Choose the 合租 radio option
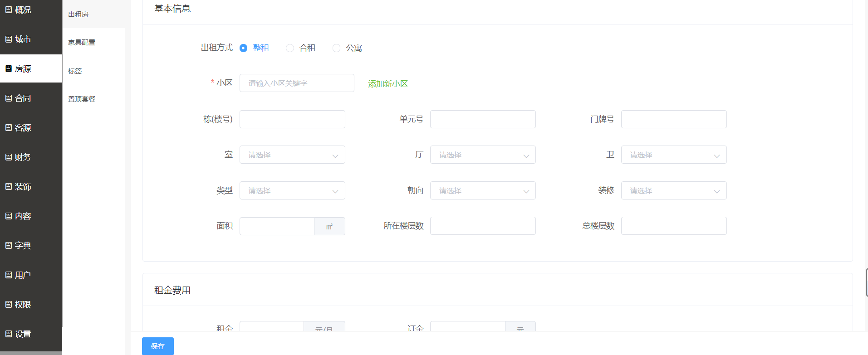This screenshot has width=868, height=355. (290, 48)
